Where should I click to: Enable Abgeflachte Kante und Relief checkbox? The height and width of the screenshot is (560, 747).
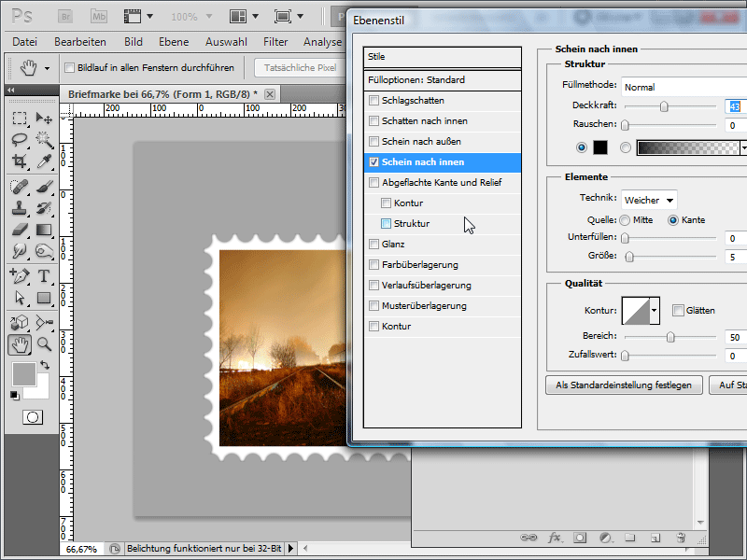click(374, 182)
